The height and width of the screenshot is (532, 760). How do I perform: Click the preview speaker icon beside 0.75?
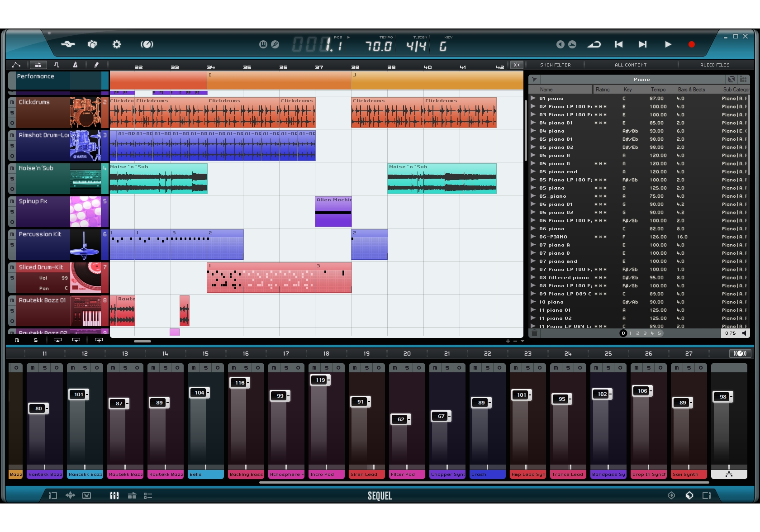coord(744,333)
